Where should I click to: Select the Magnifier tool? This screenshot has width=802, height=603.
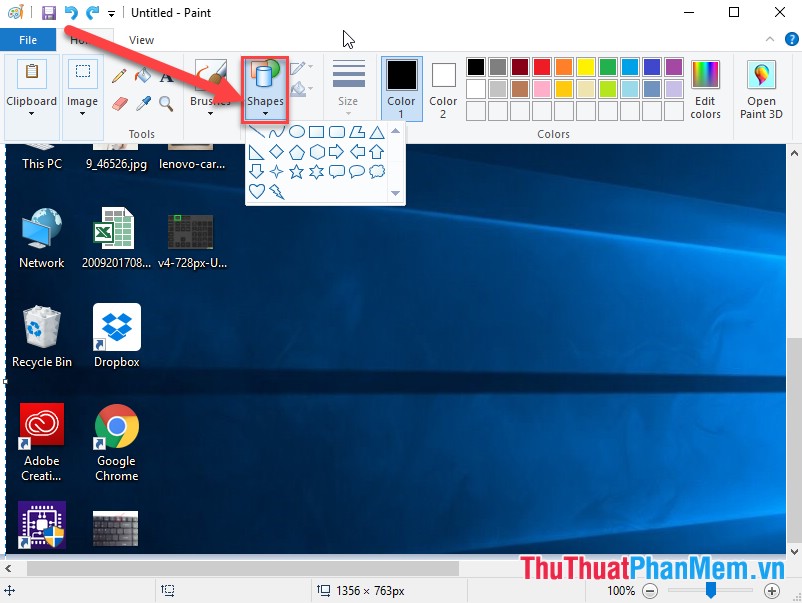[x=165, y=101]
